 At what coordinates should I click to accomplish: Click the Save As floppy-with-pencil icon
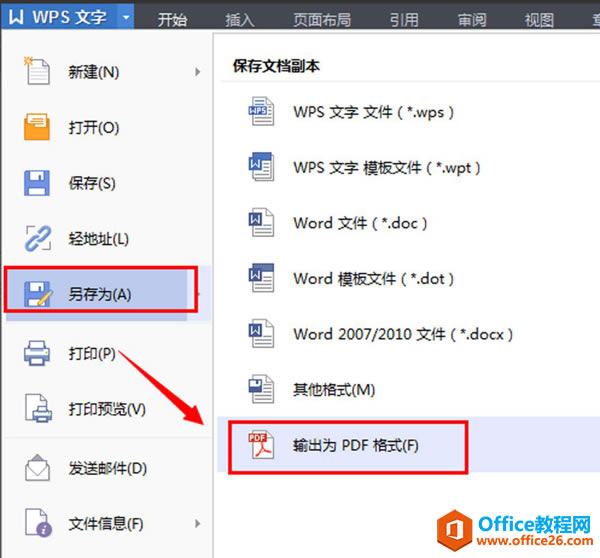[38, 294]
